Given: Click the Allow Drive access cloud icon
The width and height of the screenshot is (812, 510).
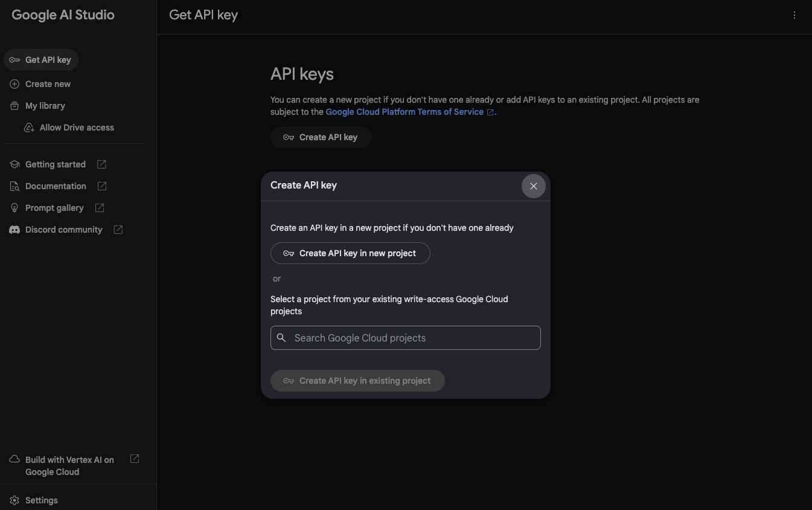Looking at the screenshot, I should (x=29, y=127).
